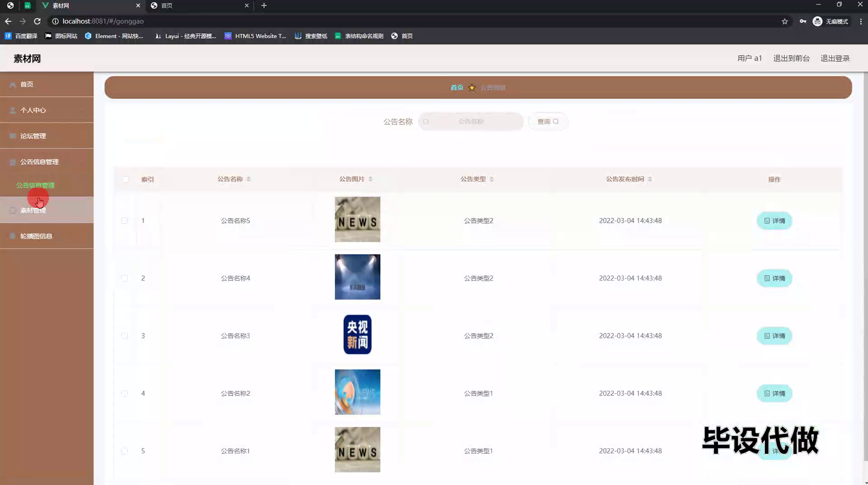Open 搜索壁纸 bookmark
This screenshot has height=485, width=868.
[311, 36]
